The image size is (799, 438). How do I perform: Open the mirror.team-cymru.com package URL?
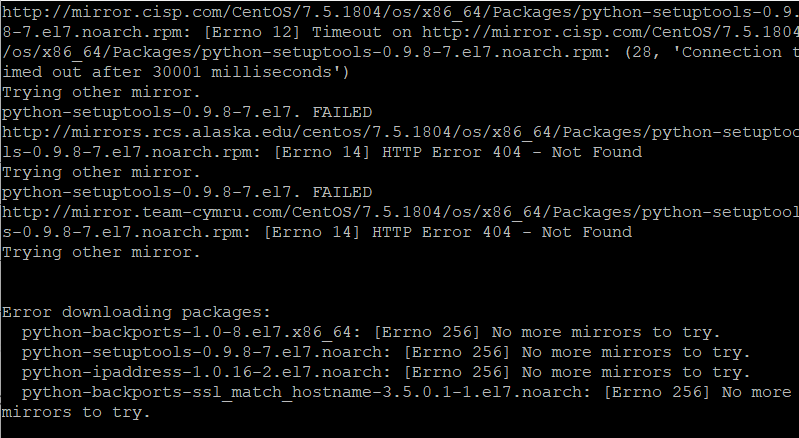(400, 212)
